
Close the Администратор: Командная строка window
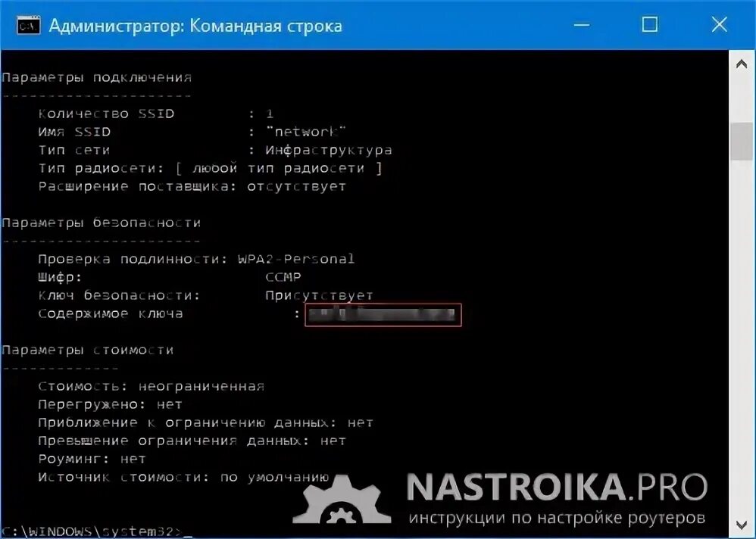tap(719, 24)
